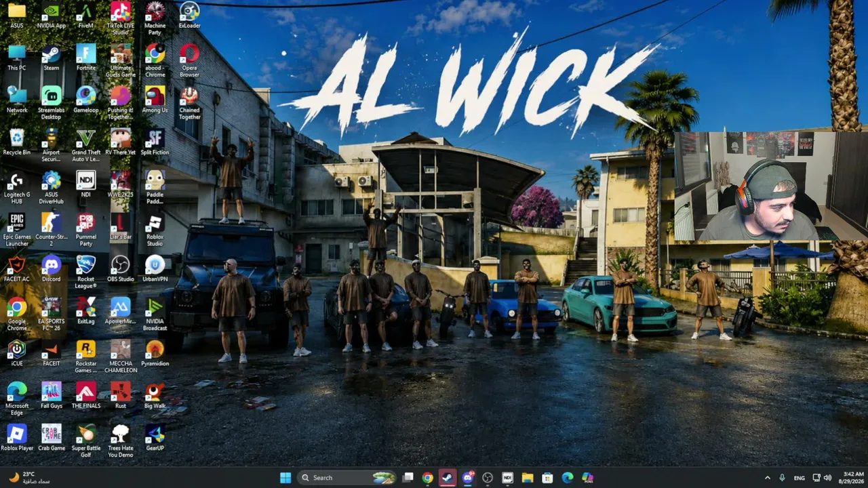Select the ExitLag desktop icon
This screenshot has width=868, height=488.
86,310
